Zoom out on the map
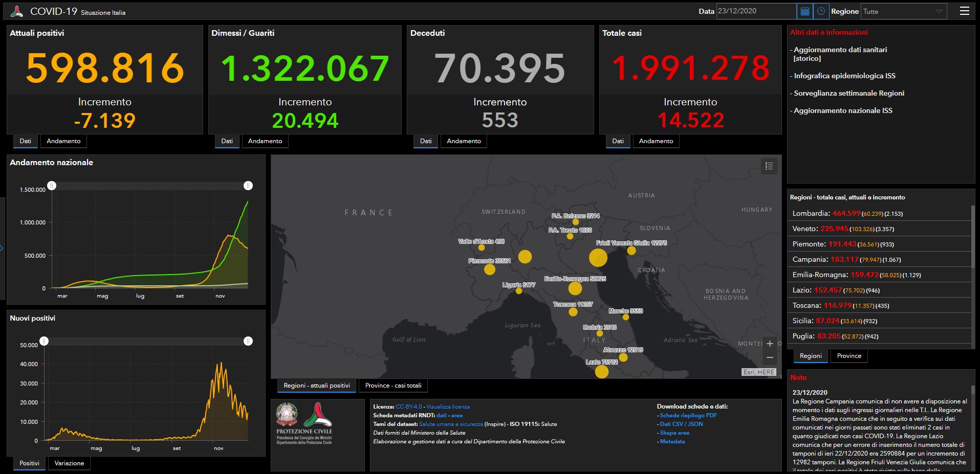The height and width of the screenshot is (474, 980). (770, 357)
